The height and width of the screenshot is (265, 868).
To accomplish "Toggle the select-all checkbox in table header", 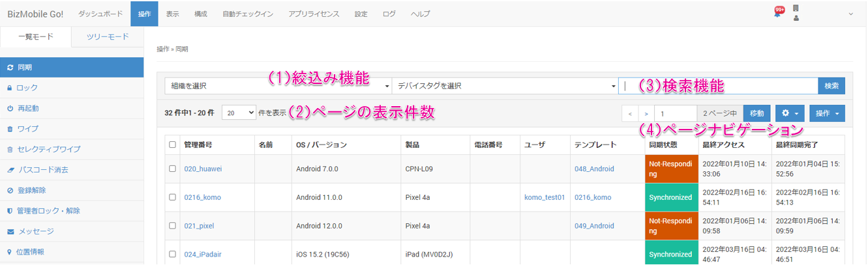I will pyautogui.click(x=173, y=145).
